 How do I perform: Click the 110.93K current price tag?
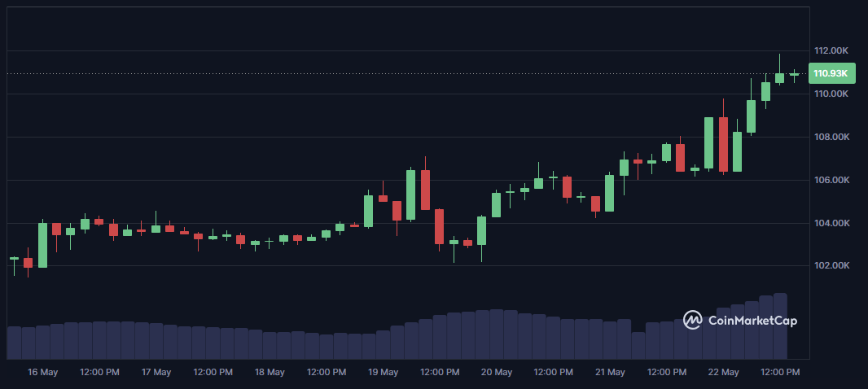pos(832,73)
